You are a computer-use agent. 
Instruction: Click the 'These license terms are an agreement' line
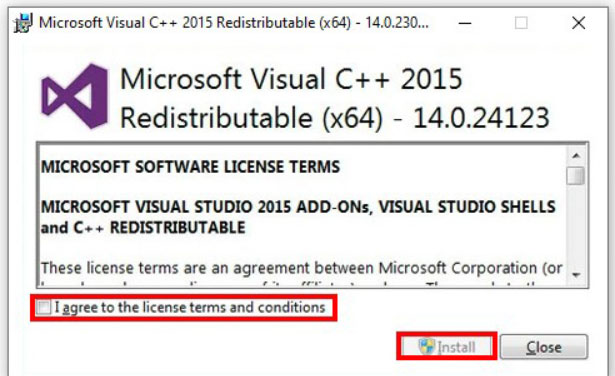[302, 269]
